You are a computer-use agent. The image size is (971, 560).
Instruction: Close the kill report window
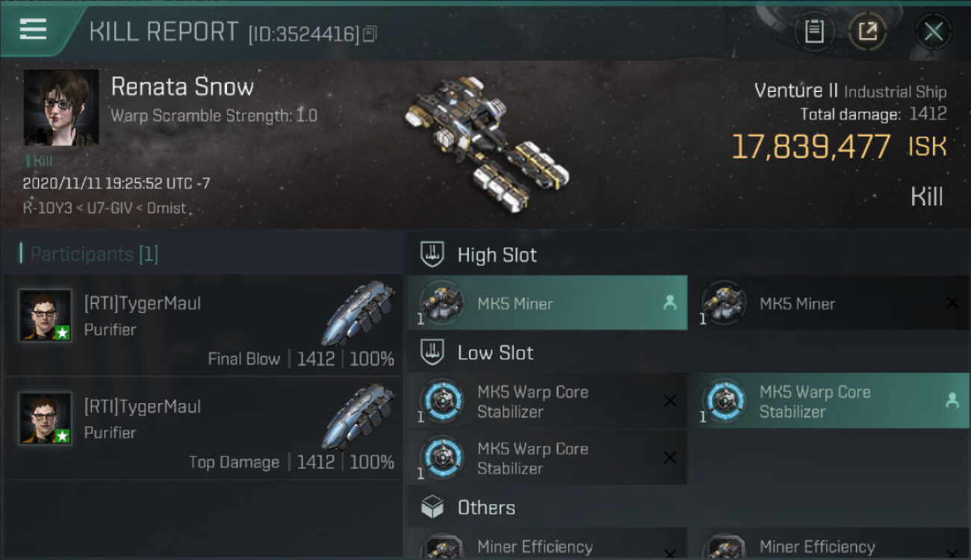[933, 31]
